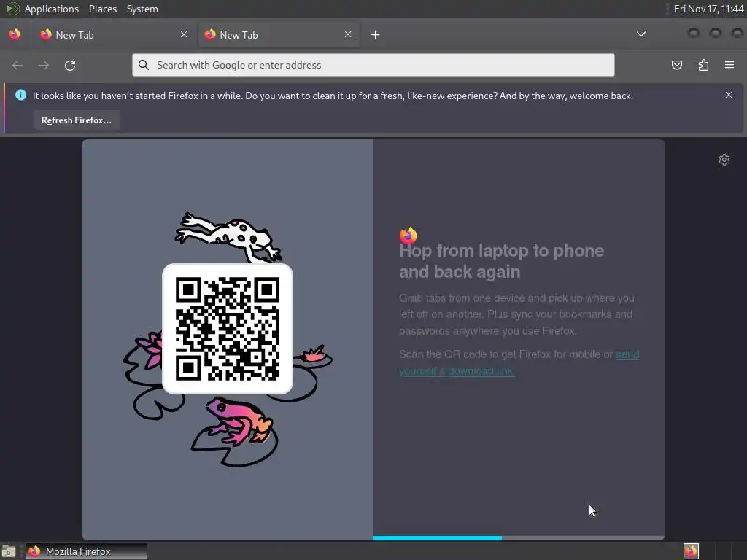This screenshot has height=560, width=747.
Task: Open the Firefox hamburger menu
Action: click(x=729, y=65)
